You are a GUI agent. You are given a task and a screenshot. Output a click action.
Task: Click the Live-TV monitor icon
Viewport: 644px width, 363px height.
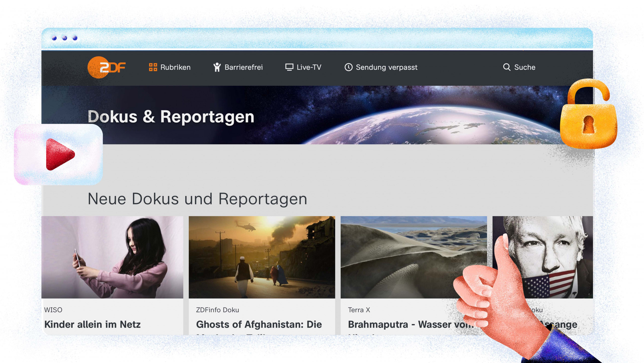tap(289, 67)
